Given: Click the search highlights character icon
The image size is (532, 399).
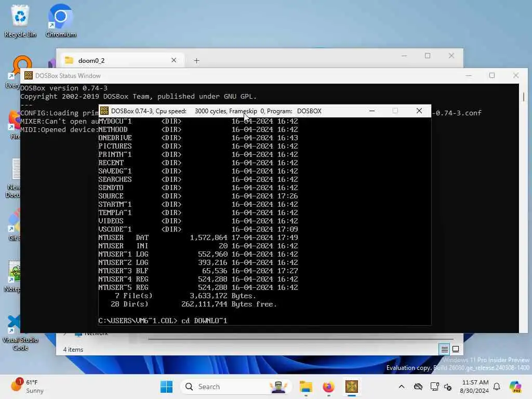Looking at the screenshot, I should pos(278,387).
